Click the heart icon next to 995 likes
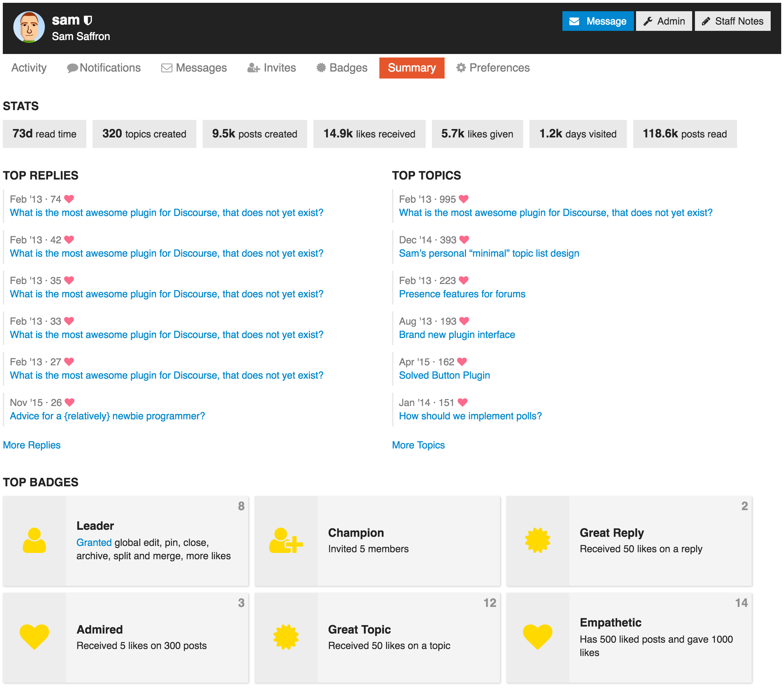Image resolution: width=784 pixels, height=690 pixels. tap(464, 199)
